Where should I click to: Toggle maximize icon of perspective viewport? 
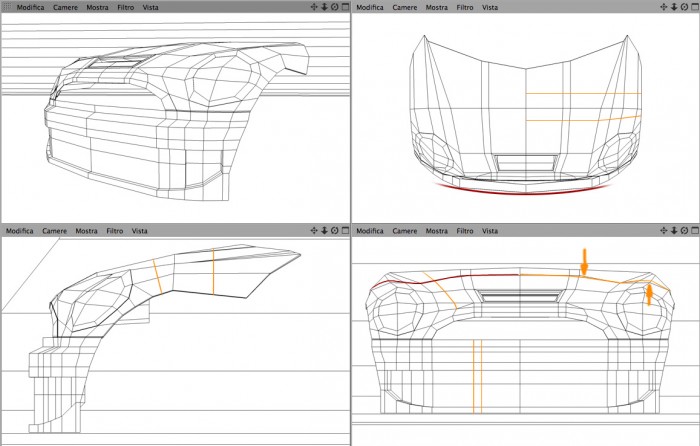tap(346, 7)
